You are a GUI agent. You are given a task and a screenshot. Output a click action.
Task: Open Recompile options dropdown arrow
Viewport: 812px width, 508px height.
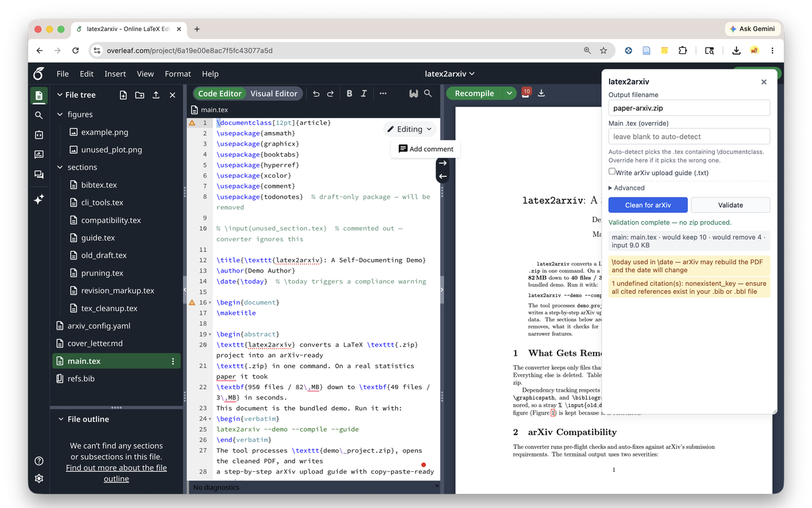pyautogui.click(x=509, y=93)
